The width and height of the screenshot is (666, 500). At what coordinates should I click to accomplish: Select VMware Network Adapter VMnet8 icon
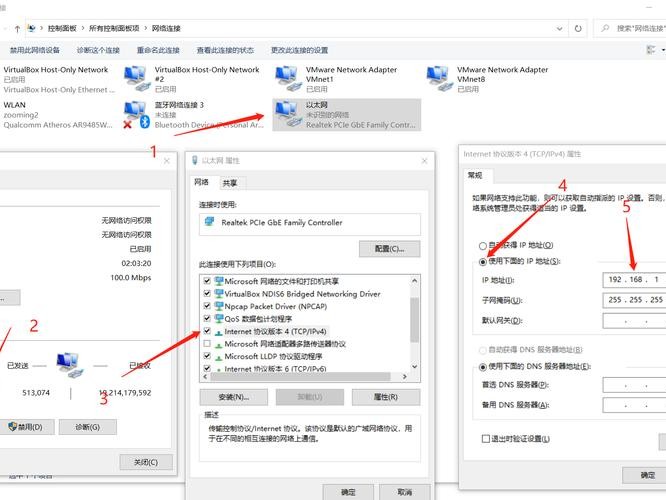point(439,79)
